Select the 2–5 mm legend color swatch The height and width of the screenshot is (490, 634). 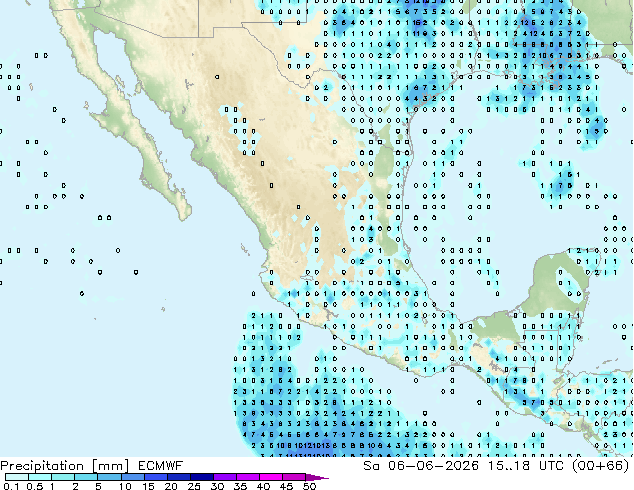pyautogui.click(x=86, y=477)
